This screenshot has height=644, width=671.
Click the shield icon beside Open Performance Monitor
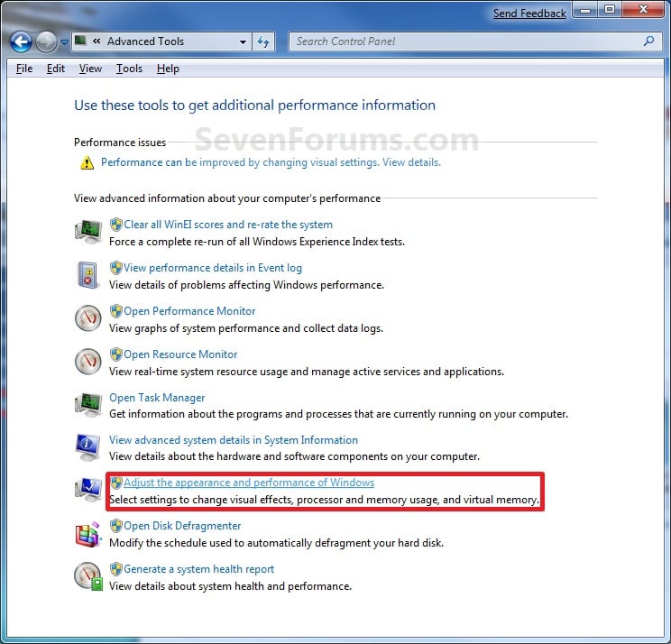116,311
